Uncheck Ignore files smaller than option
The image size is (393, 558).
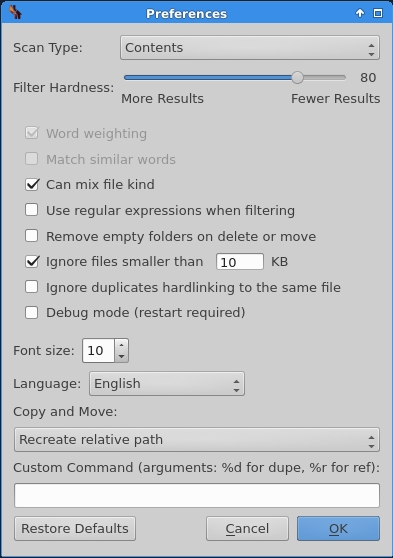tap(32, 262)
